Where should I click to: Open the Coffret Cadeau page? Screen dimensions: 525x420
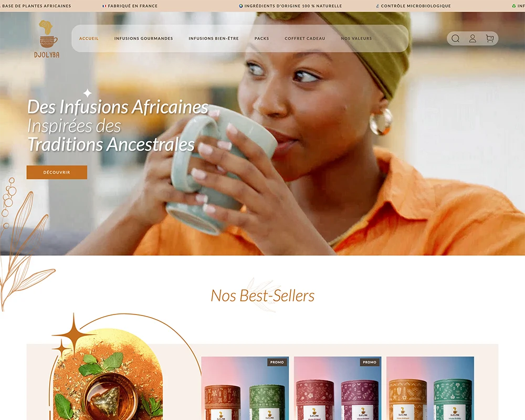305,38
